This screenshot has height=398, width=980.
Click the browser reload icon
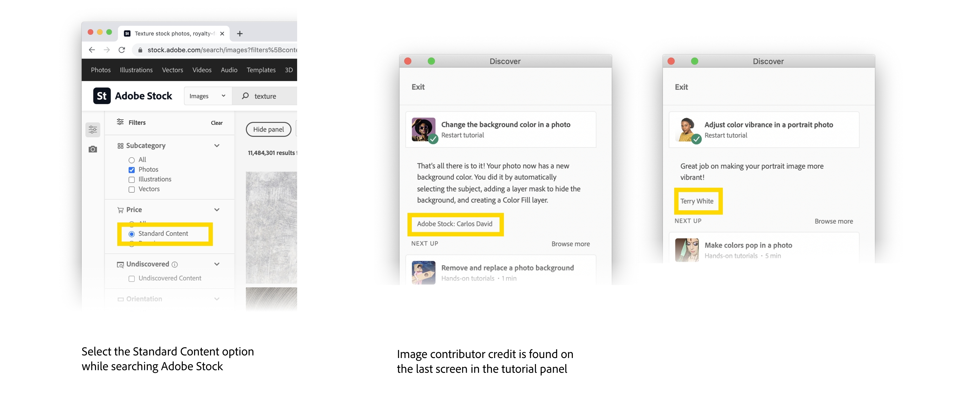click(x=122, y=50)
